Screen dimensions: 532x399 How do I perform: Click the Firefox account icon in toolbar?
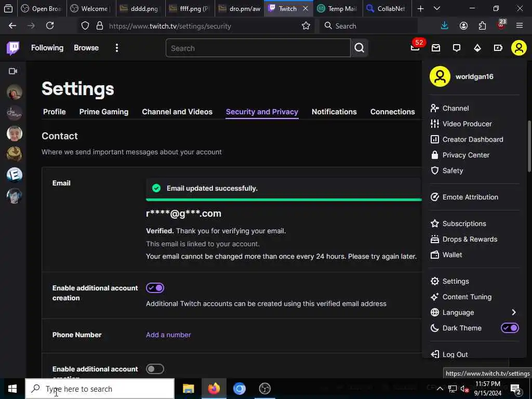coord(463,25)
